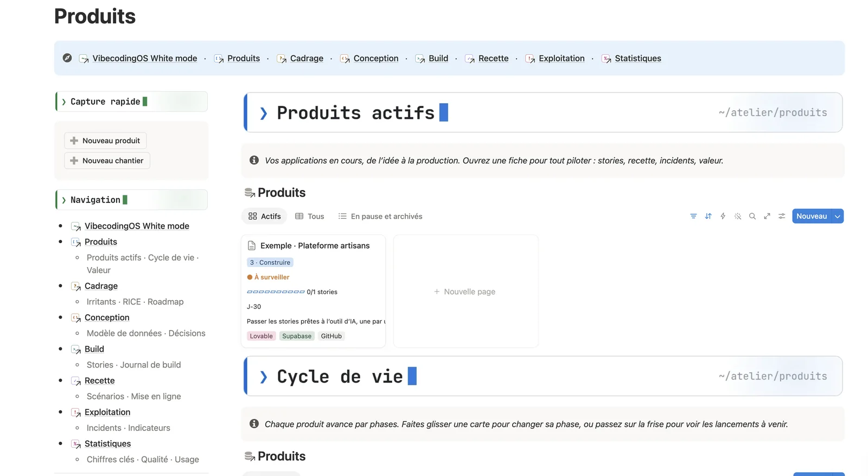868x476 pixels.
Task: Switch to the En pause et archivés tab
Action: point(380,216)
